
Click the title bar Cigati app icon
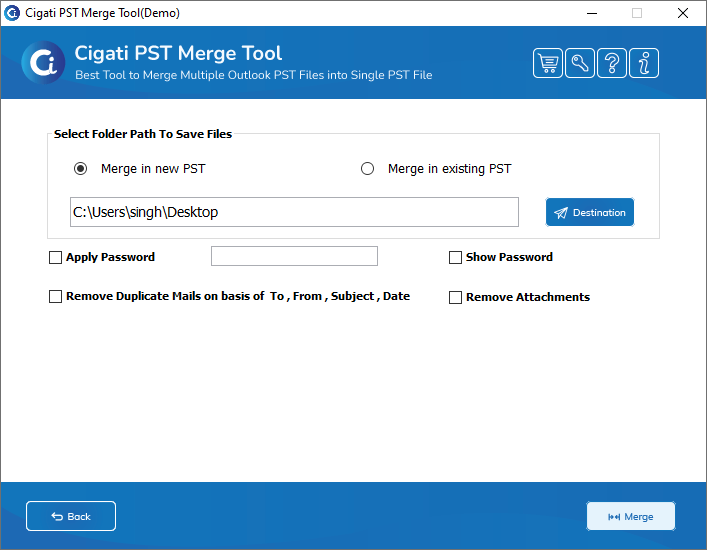coord(12,13)
